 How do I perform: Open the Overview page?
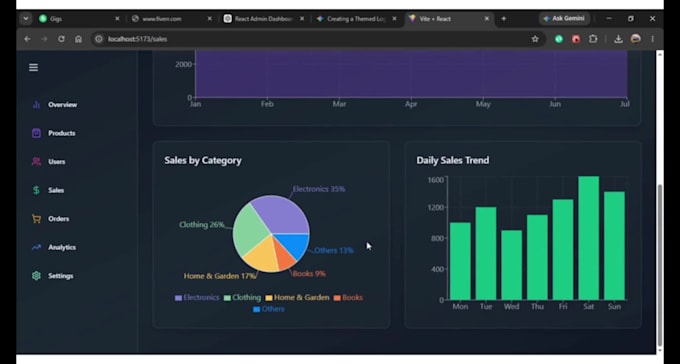pos(62,105)
